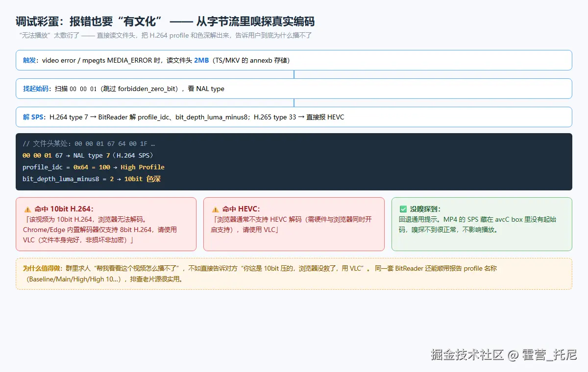The image size is (588, 372).
Task: Click the 掘金技术社区 watermark text
Action: (x=467, y=355)
